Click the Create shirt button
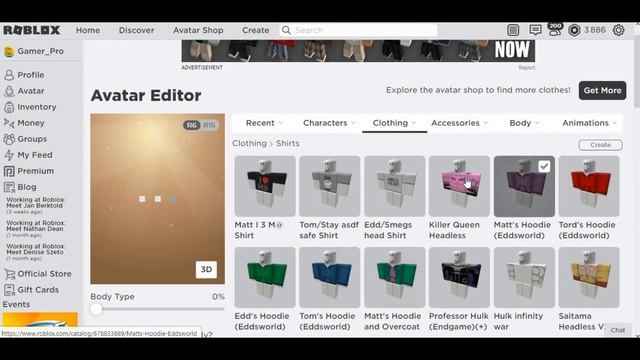The height and width of the screenshot is (360, 640). 600,145
